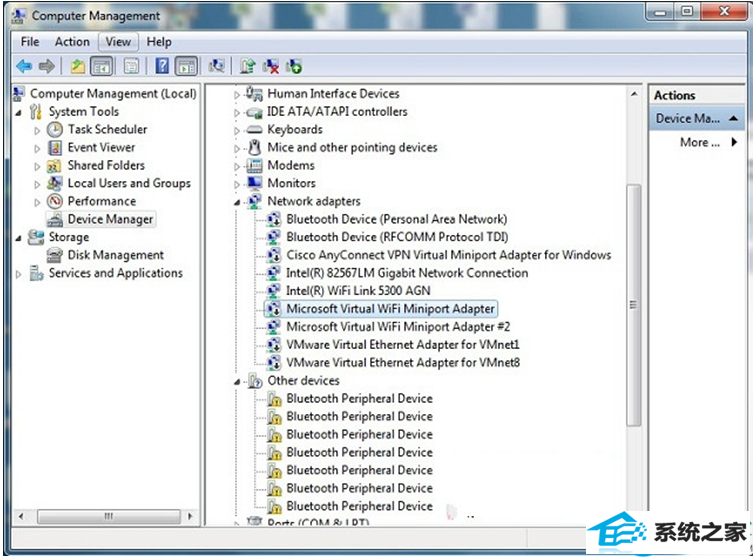
Task: Click the Keyboards category icon
Action: pos(254,130)
